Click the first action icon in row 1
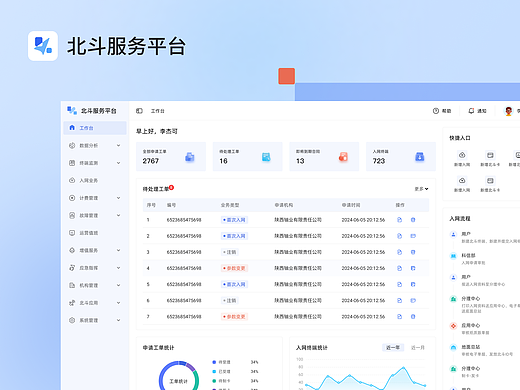This screenshot has height=390, width=520. coord(399,220)
